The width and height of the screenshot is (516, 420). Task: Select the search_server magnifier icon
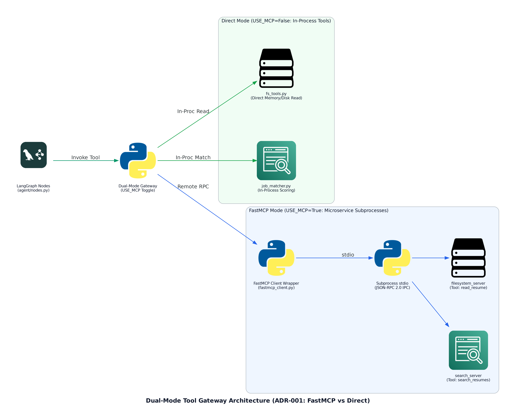click(x=468, y=350)
